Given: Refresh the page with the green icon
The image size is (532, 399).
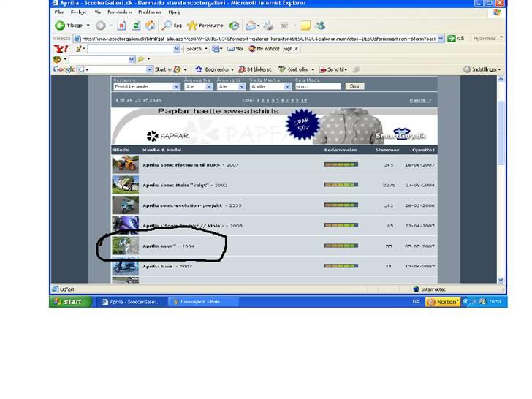Looking at the screenshot, I should pyautogui.click(x=136, y=26).
